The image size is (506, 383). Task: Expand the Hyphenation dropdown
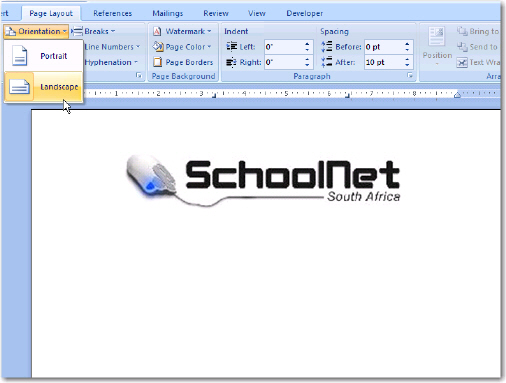pyautogui.click(x=111, y=62)
